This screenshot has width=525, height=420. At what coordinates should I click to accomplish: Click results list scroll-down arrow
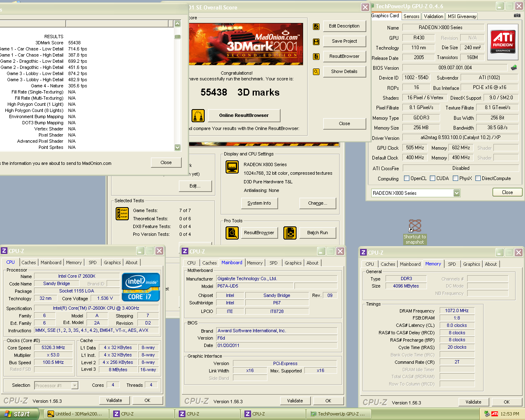click(178, 148)
